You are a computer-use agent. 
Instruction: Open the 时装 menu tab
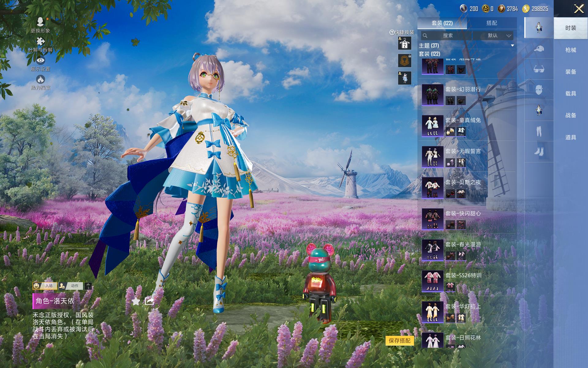pos(571,28)
